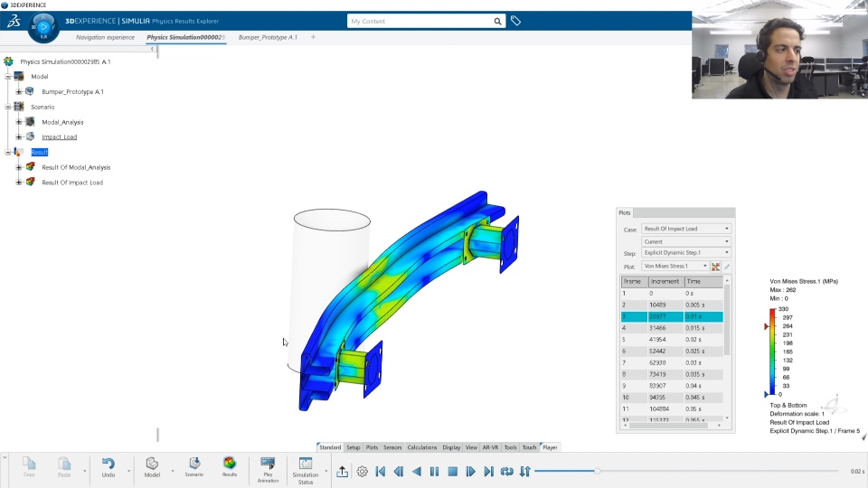Collapse the tree panel arrow

tap(152, 49)
